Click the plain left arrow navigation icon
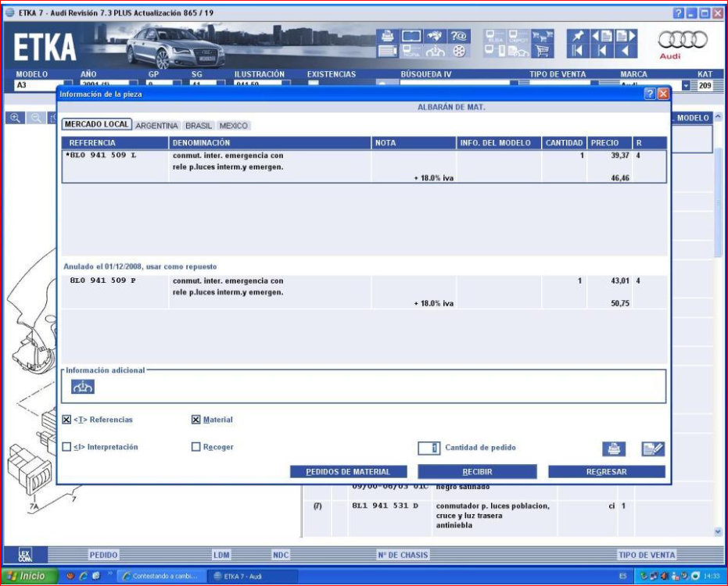Screen dimensions: 728x586 (626, 51)
